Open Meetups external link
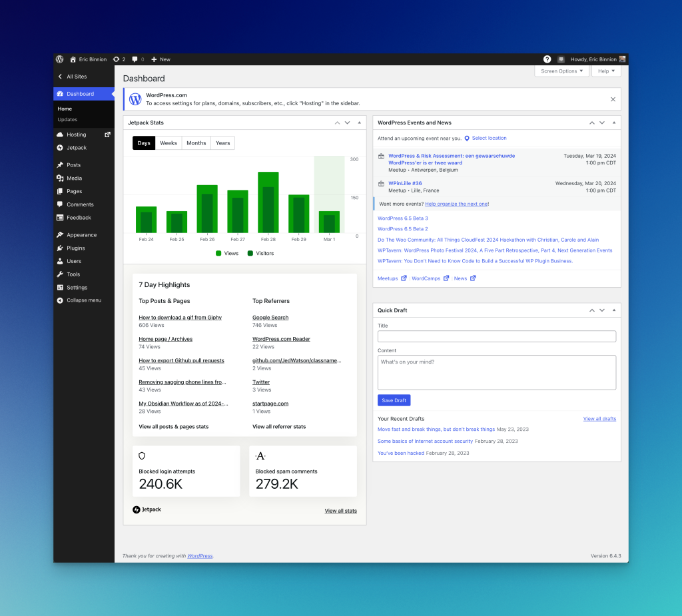 (392, 278)
